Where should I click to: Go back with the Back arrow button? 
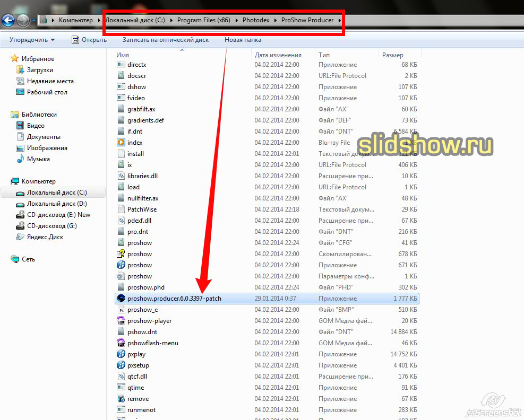pos(8,20)
